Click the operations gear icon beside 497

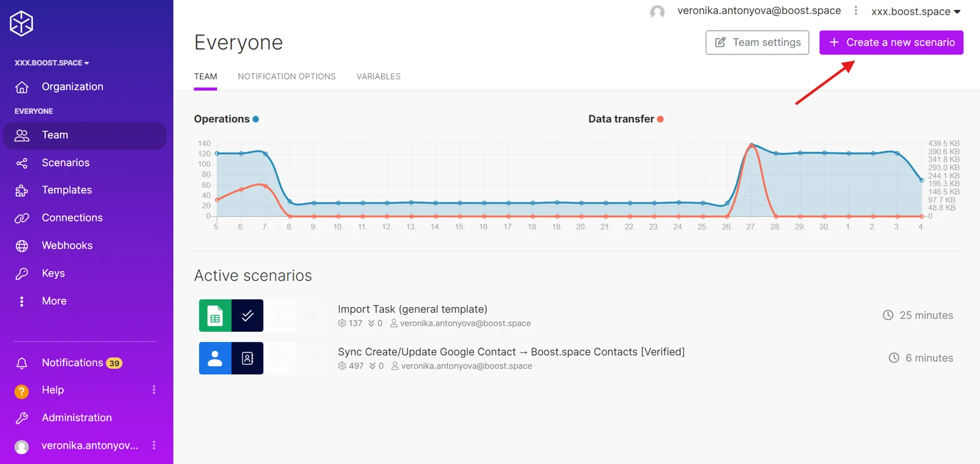(342, 366)
